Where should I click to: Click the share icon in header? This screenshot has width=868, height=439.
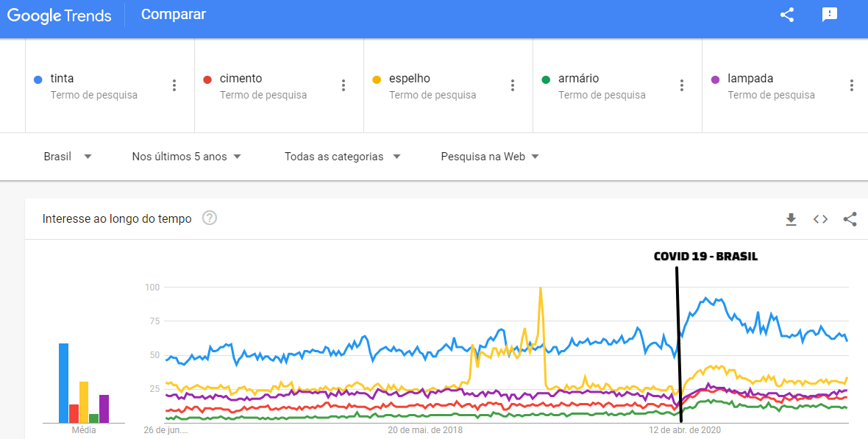787,15
